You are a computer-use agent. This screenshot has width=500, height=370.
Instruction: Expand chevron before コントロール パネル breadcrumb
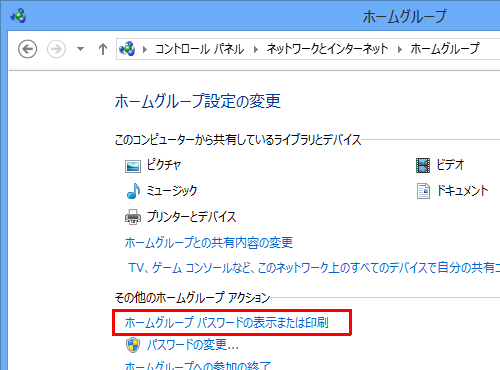click(145, 49)
